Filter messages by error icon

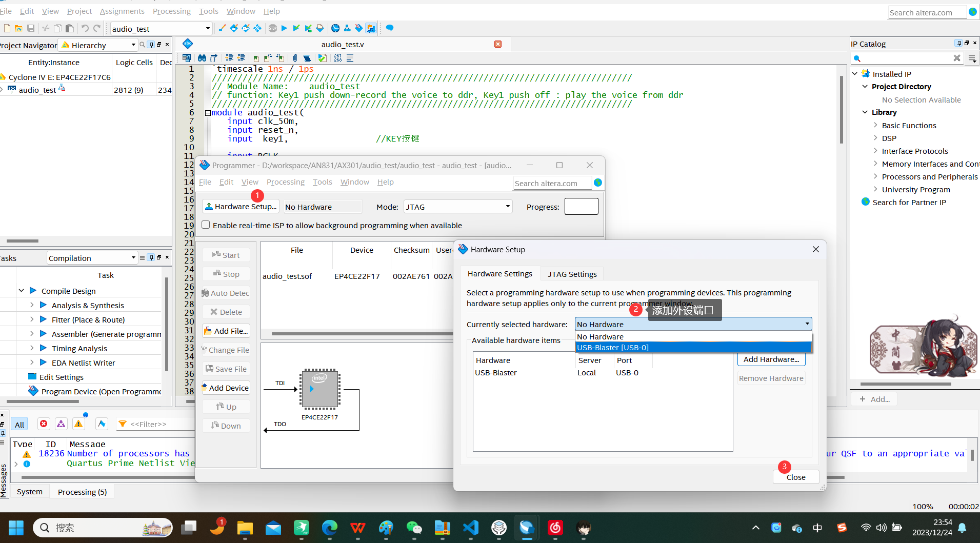coord(44,424)
